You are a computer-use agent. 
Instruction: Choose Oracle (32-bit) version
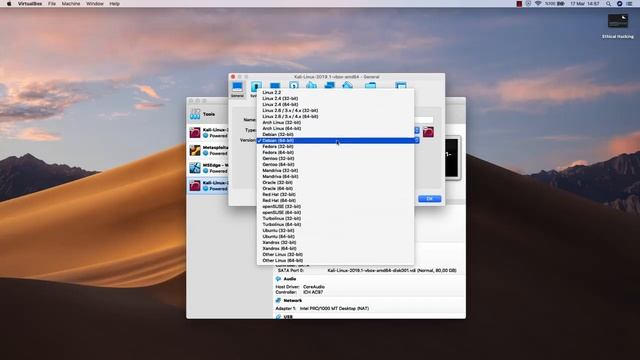point(336,182)
